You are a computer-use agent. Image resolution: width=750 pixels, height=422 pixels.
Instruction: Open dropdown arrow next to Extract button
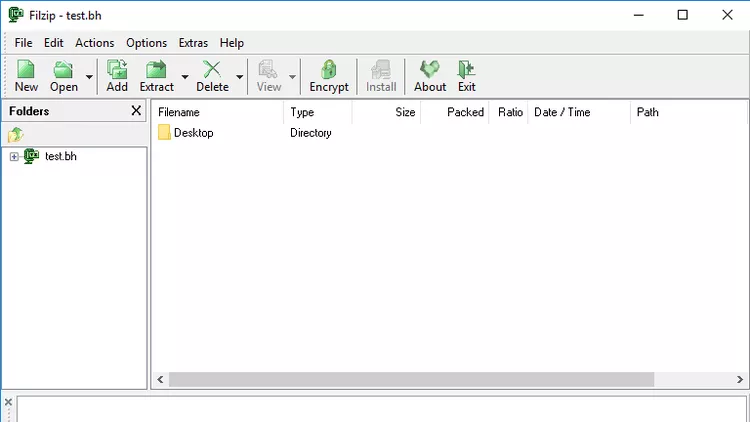click(x=185, y=77)
